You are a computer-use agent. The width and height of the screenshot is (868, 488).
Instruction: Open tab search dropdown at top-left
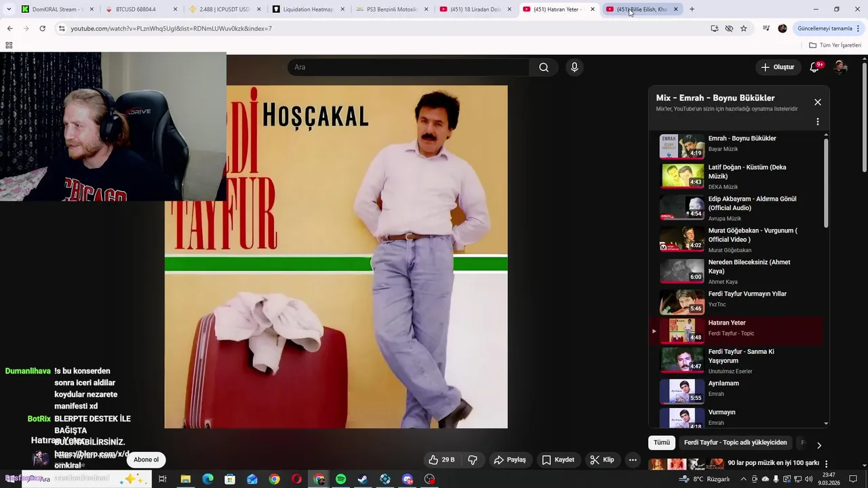click(x=9, y=9)
